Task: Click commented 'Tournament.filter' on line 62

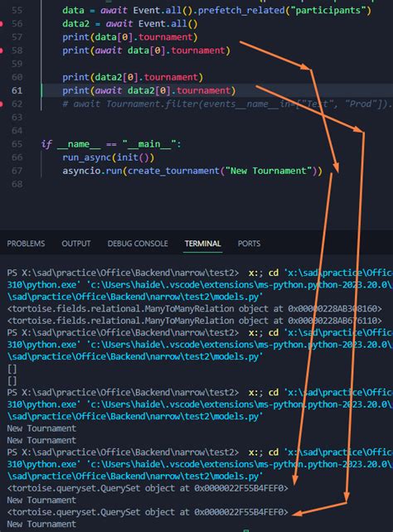Action: tap(152, 104)
